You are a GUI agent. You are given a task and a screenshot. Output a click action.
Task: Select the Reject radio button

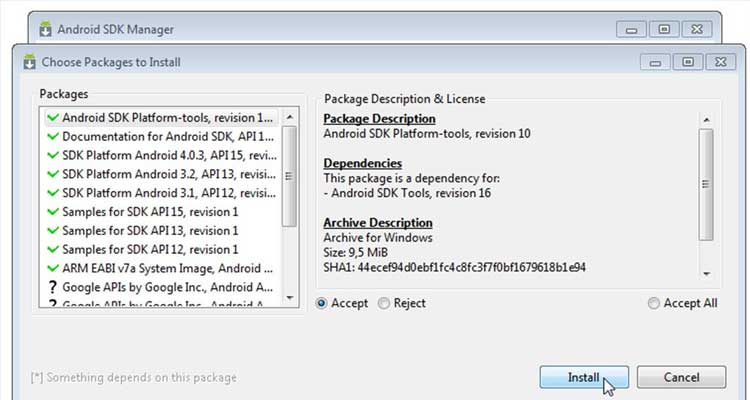pos(384,303)
